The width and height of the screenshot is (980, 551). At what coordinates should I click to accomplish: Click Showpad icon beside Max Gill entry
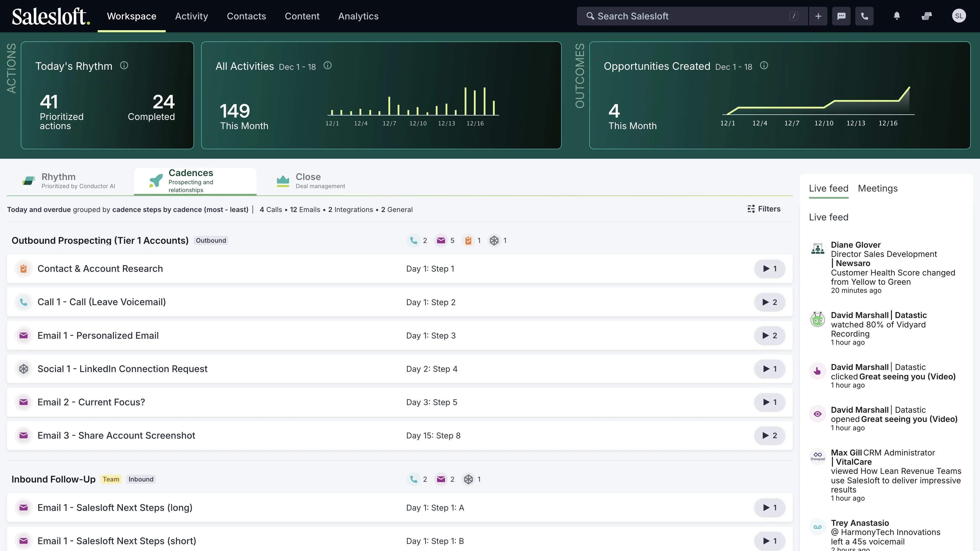coord(817,456)
